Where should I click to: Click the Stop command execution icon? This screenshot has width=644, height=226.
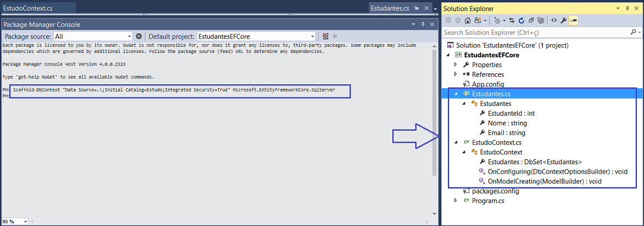click(335, 36)
